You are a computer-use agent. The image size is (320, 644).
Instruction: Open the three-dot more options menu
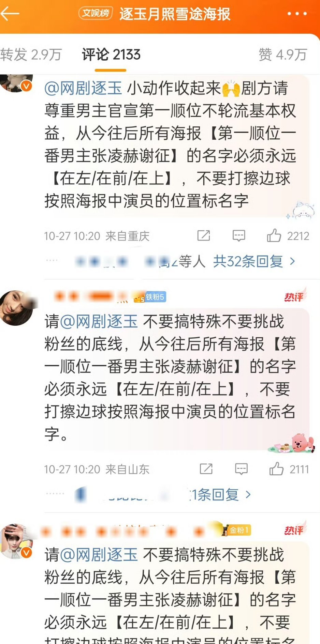click(x=297, y=14)
